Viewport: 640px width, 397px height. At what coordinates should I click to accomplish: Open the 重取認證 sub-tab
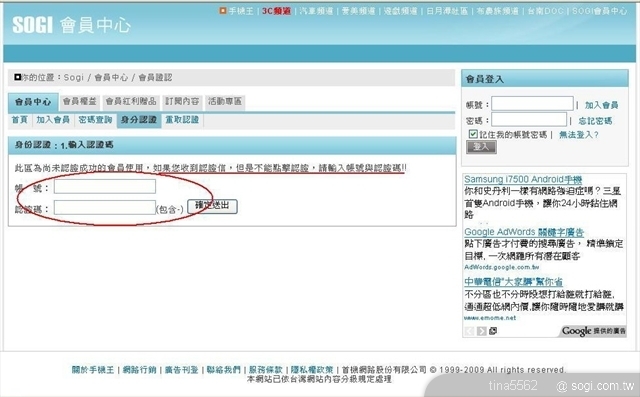(182, 120)
